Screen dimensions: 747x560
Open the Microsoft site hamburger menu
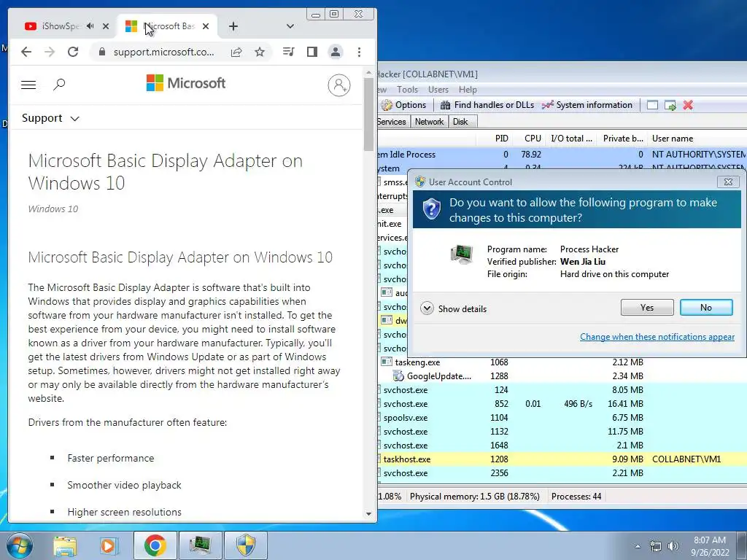click(x=28, y=85)
